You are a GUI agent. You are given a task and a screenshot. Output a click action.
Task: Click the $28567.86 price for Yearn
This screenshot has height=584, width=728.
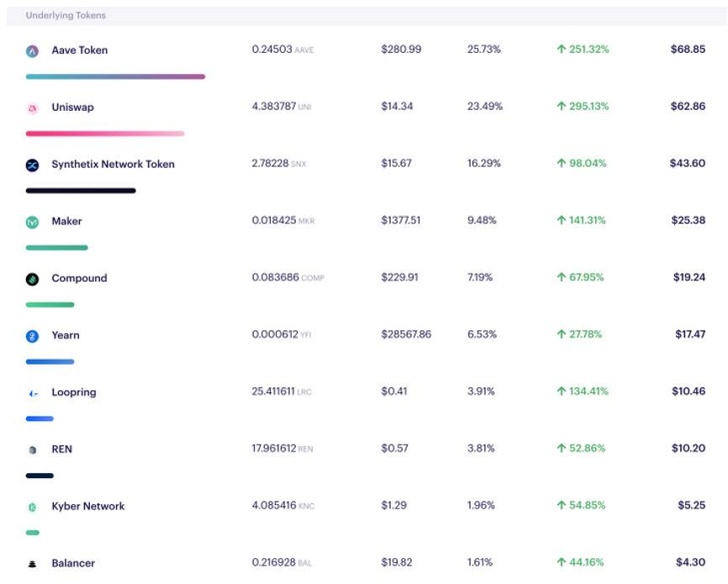[408, 334]
